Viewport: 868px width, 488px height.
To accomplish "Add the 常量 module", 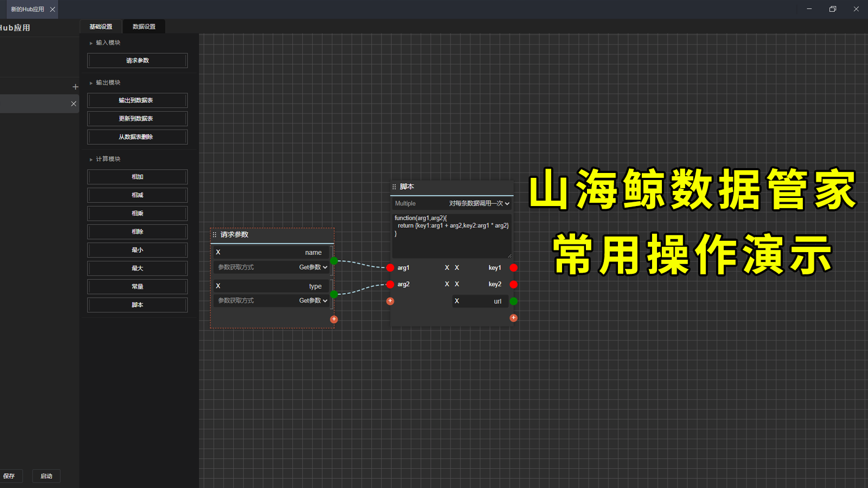I will coord(137,286).
